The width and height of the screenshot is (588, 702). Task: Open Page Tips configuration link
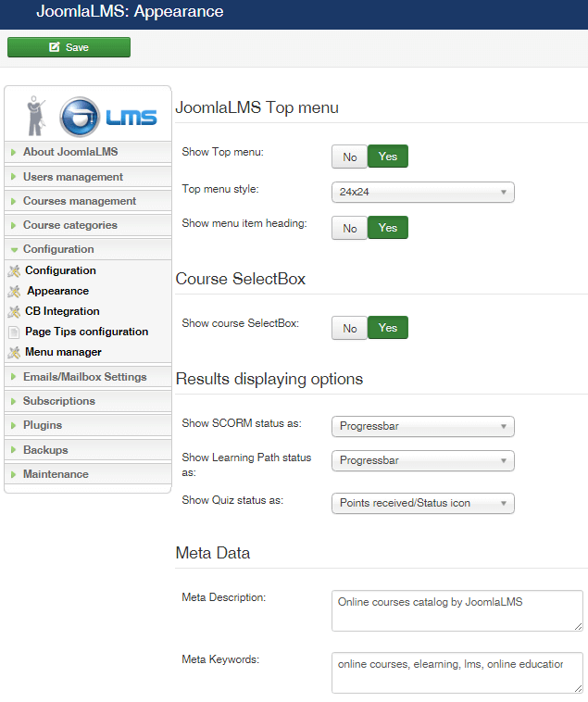(x=86, y=332)
